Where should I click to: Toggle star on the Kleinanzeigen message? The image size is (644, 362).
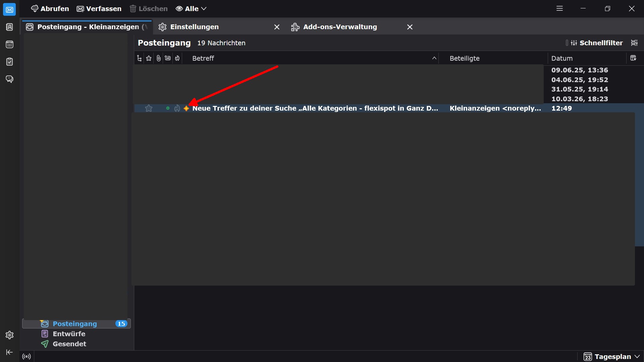149,108
